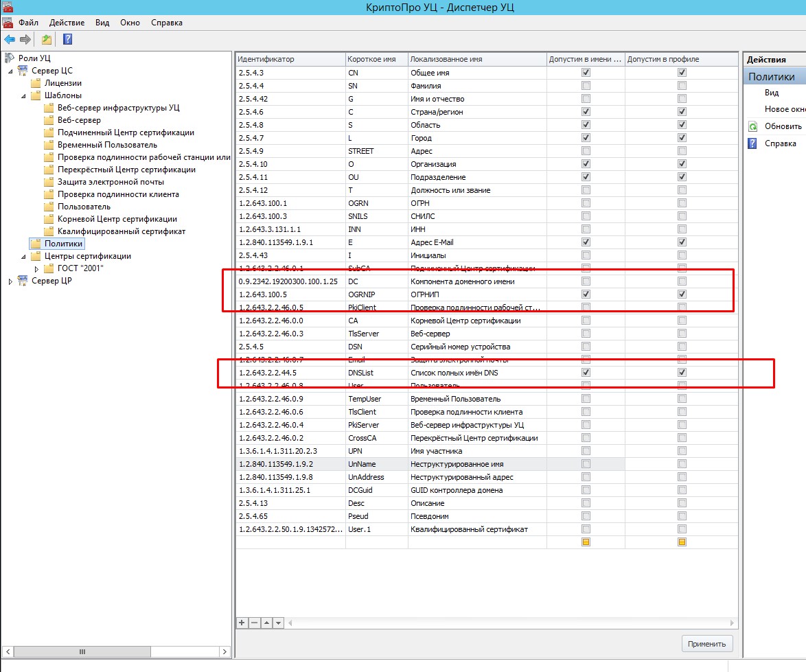Click the Сервер ЦР server icon

point(23,281)
